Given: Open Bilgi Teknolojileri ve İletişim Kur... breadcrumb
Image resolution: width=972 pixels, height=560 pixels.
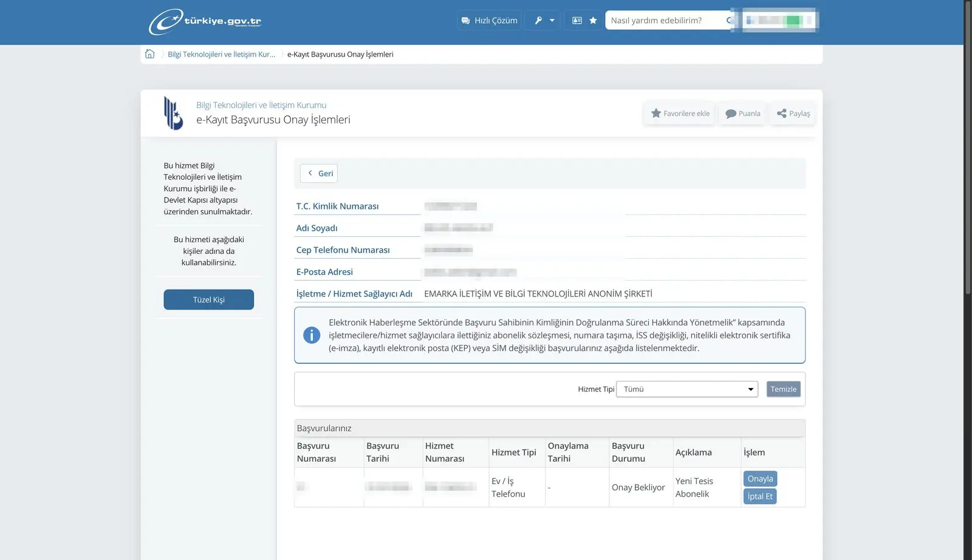Looking at the screenshot, I should pyautogui.click(x=221, y=54).
